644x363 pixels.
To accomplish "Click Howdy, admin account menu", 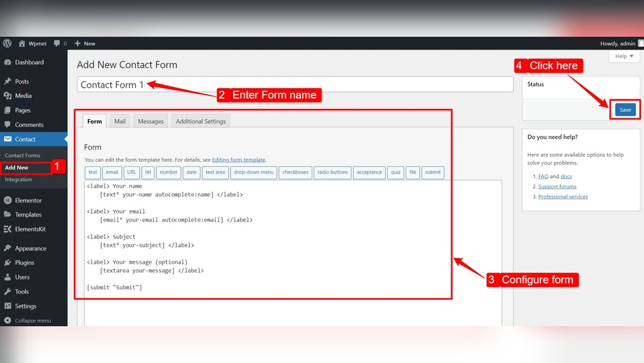I will [x=621, y=43].
